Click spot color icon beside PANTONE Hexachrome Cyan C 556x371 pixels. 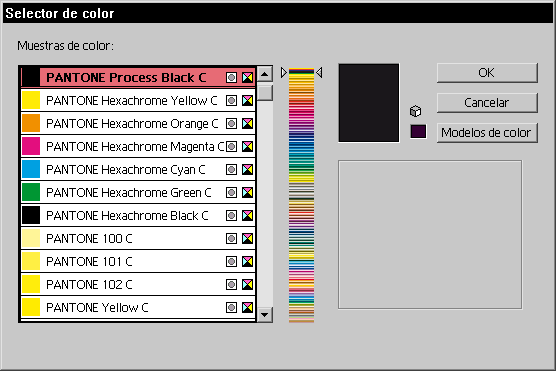[232, 170]
